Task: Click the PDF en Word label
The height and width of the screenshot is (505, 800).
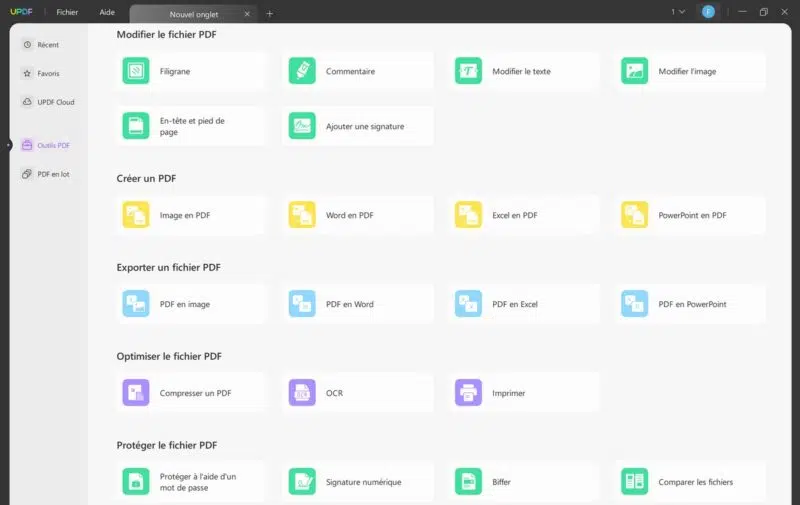Action: click(x=349, y=304)
